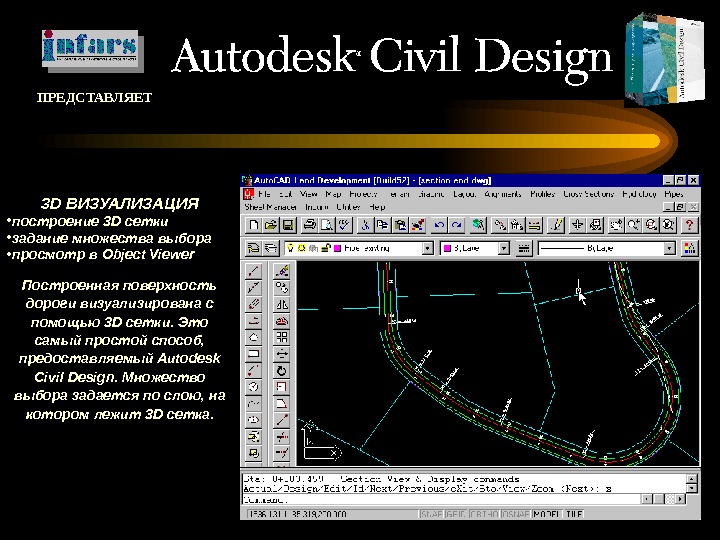Open the Properties icon at the toolbar end
This screenshot has height=540, width=720.
click(689, 248)
